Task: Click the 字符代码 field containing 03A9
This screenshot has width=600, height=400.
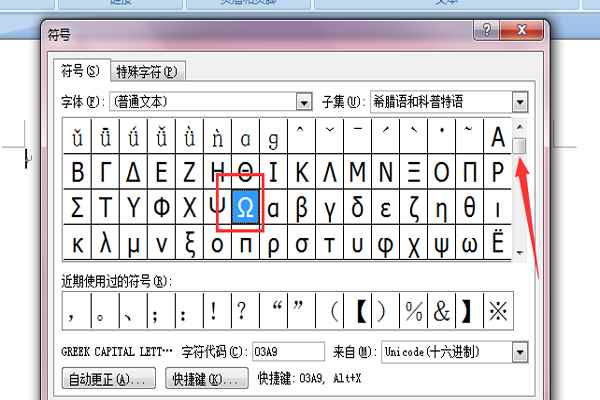Action: [288, 352]
